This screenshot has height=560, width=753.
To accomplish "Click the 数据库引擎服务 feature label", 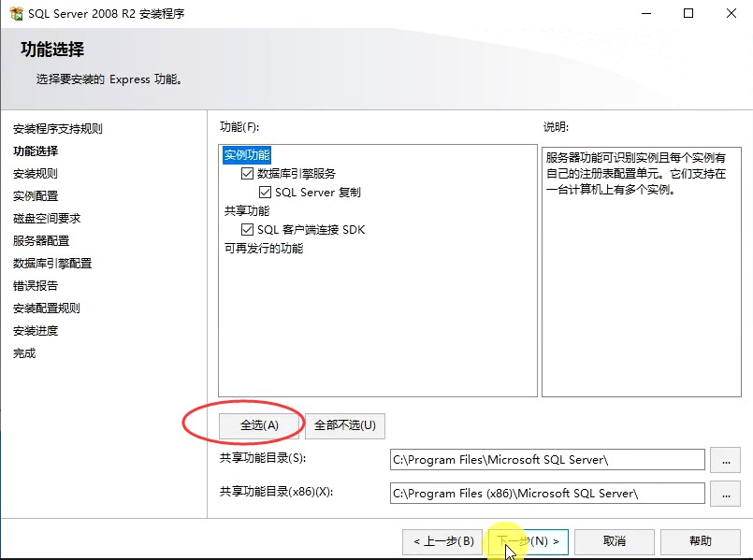I will coord(297,173).
